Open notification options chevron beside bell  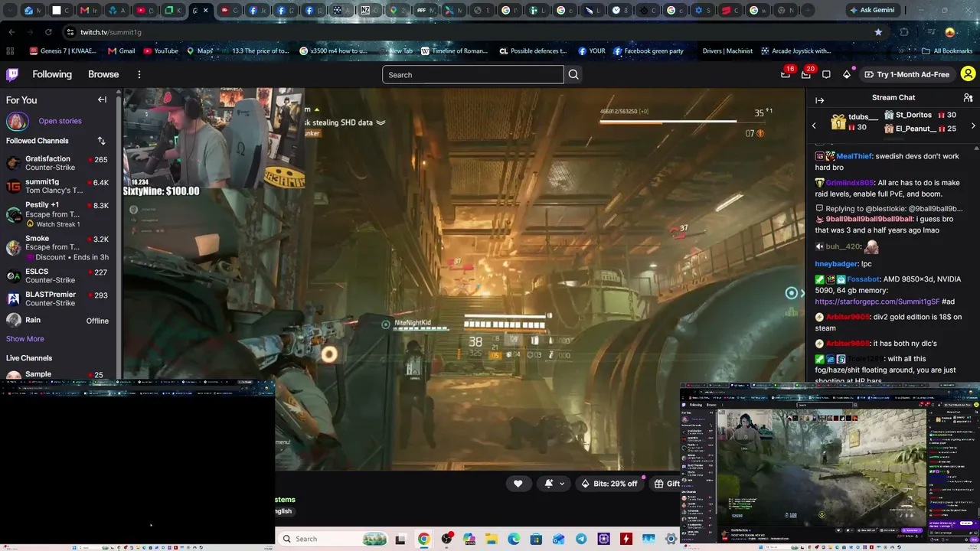[x=562, y=484]
